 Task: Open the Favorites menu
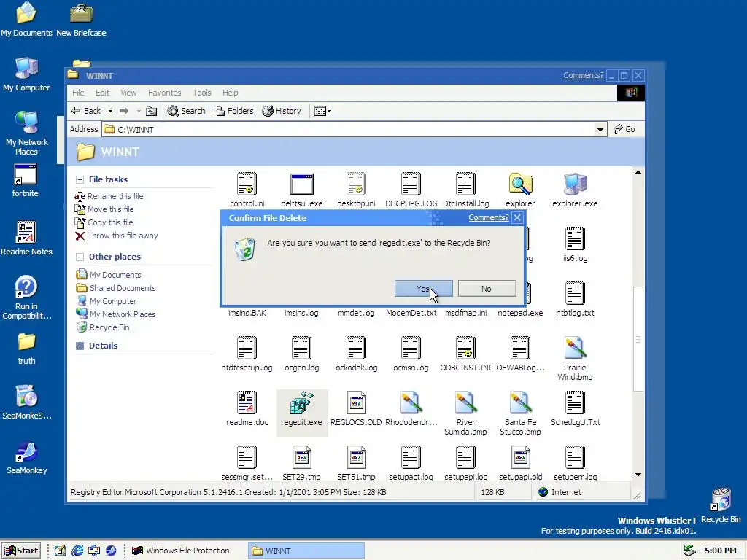point(164,93)
